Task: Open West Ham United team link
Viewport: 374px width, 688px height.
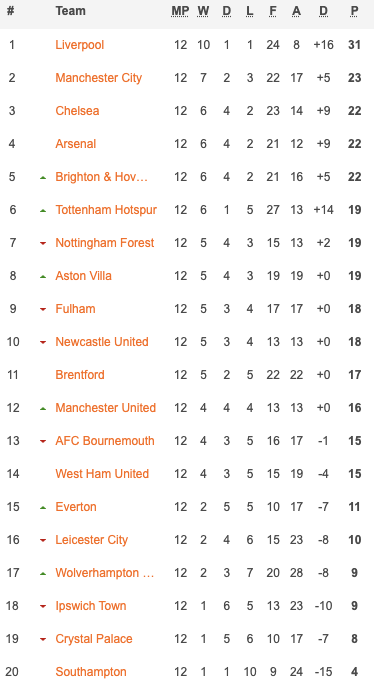Action: tap(102, 473)
